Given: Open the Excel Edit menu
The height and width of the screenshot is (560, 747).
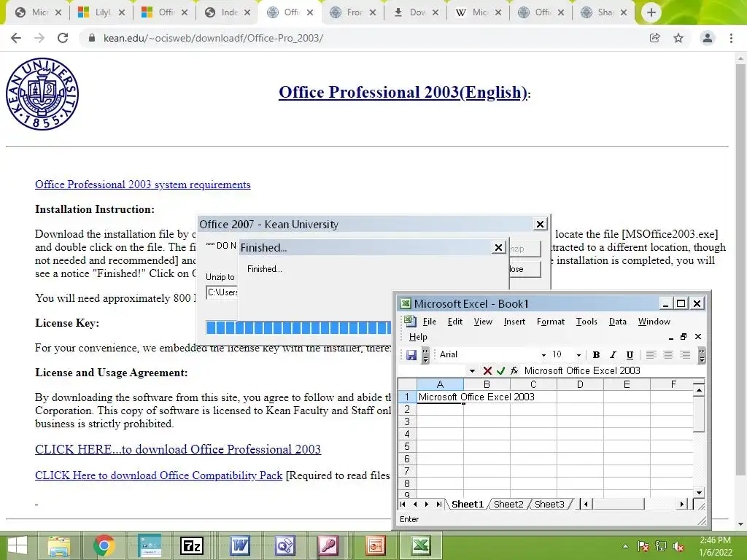Looking at the screenshot, I should (x=455, y=322).
